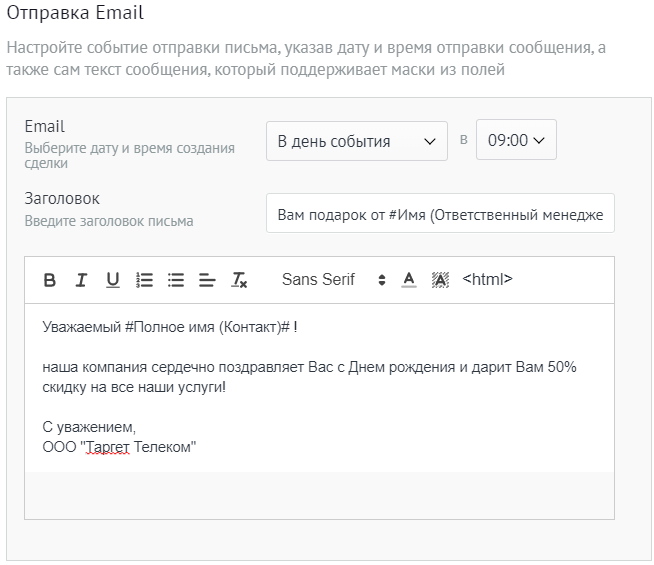
Task: Click paragraph starting 'наша компания сердечно поздравляет'
Action: [309, 377]
